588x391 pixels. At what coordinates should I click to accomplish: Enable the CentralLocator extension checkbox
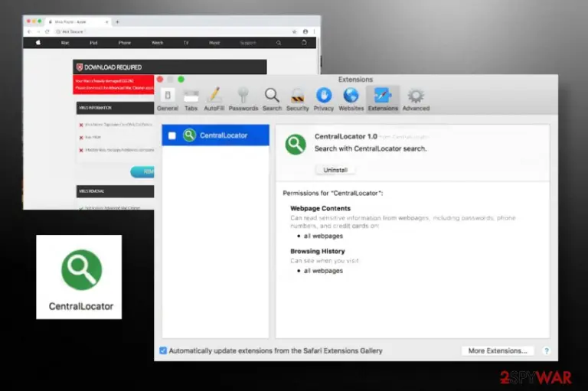pyautogui.click(x=172, y=135)
